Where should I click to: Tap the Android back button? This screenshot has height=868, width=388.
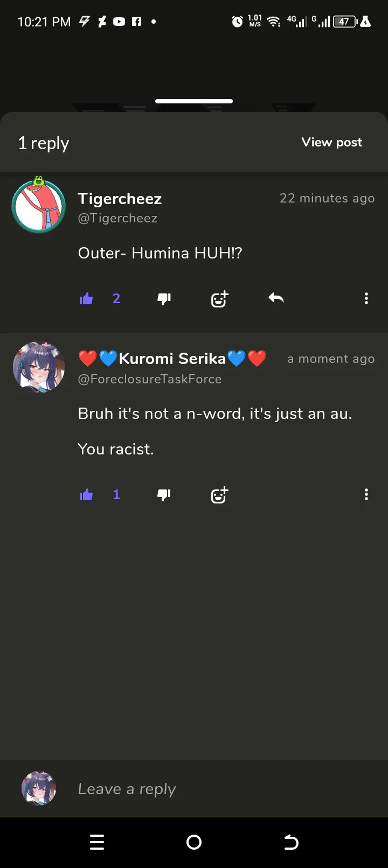click(x=291, y=842)
